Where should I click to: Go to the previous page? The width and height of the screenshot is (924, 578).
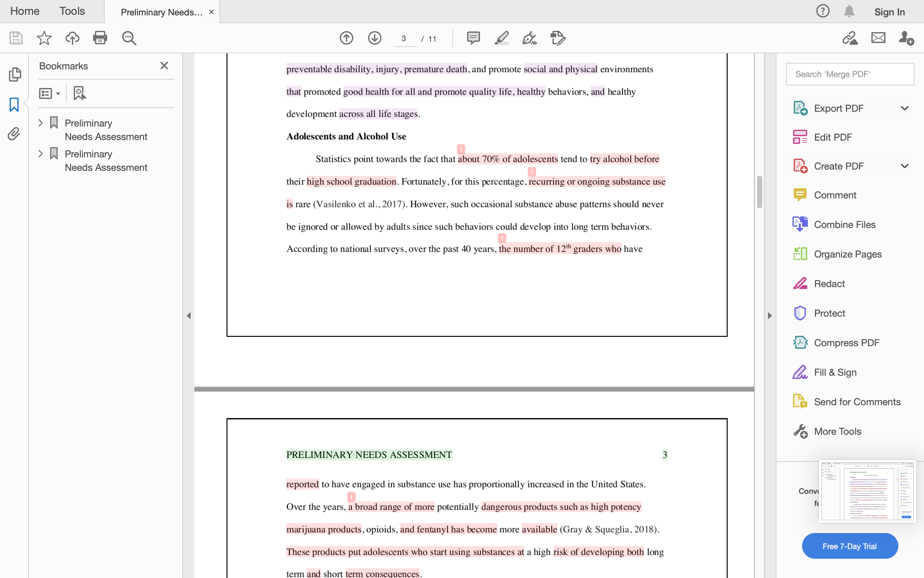pos(346,38)
